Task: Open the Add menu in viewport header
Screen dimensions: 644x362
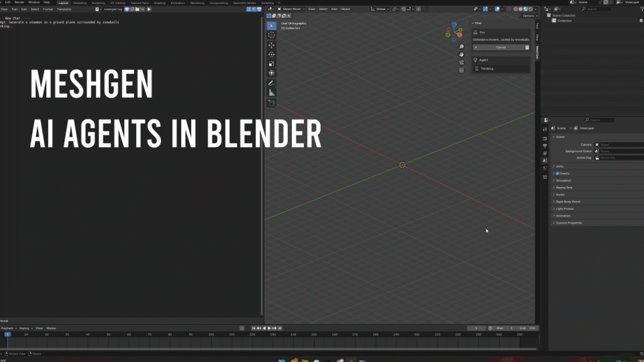Action: pos(334,9)
